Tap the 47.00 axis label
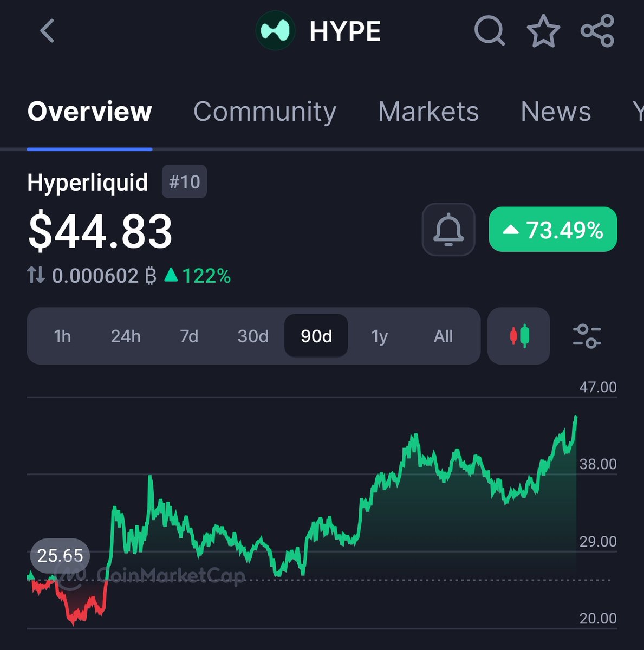 598,387
